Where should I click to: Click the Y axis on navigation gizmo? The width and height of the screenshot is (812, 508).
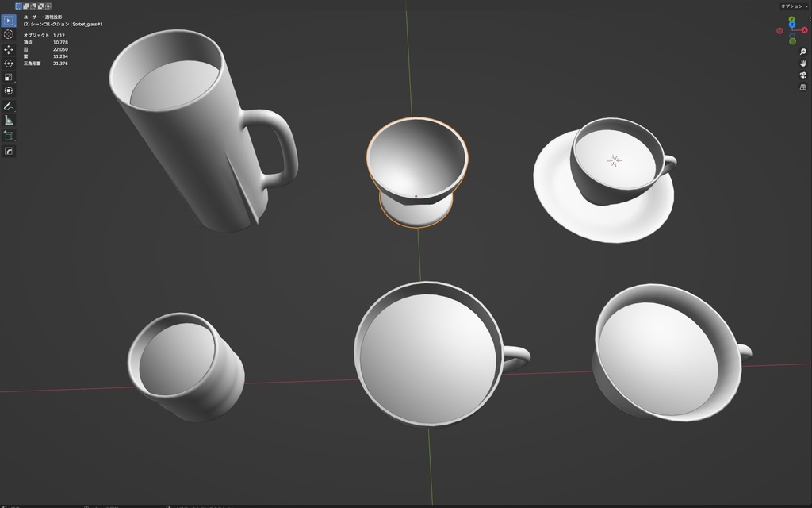(x=791, y=20)
